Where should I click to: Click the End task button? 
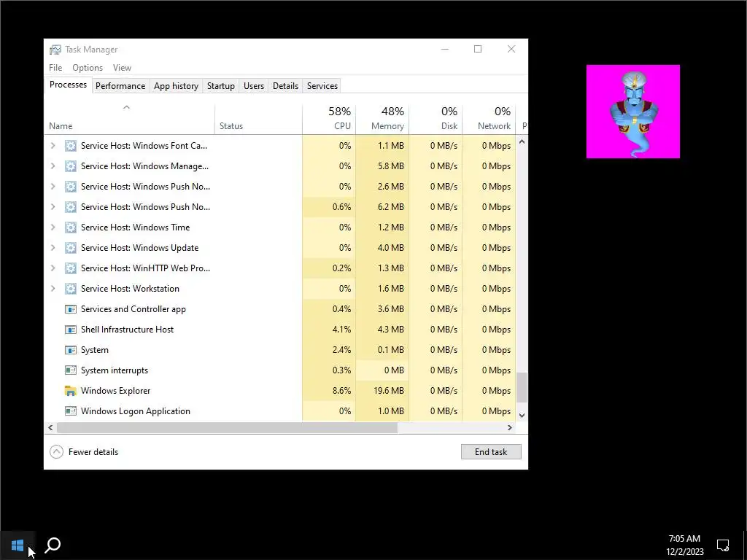pos(491,452)
